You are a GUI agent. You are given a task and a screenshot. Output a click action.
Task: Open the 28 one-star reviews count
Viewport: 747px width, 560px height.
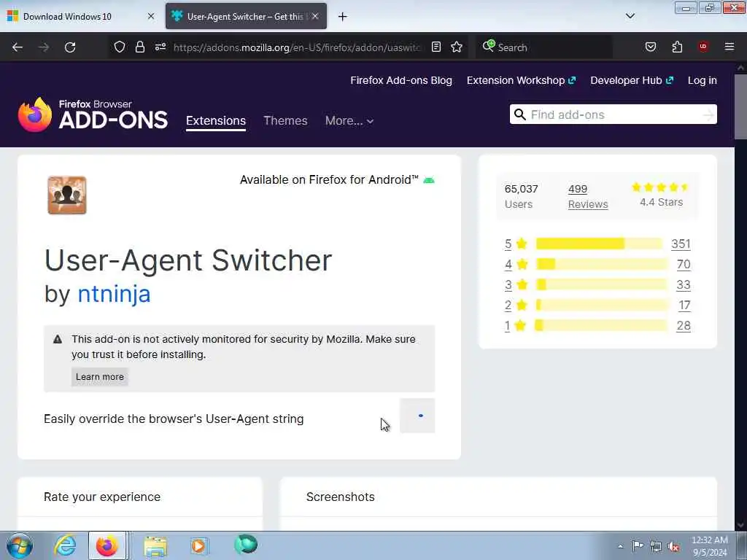coord(684,326)
